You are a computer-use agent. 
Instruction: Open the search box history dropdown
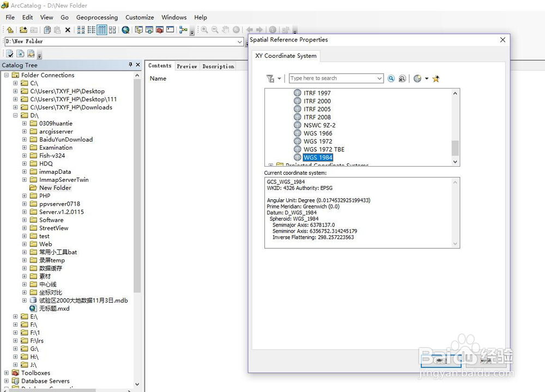[379, 78]
